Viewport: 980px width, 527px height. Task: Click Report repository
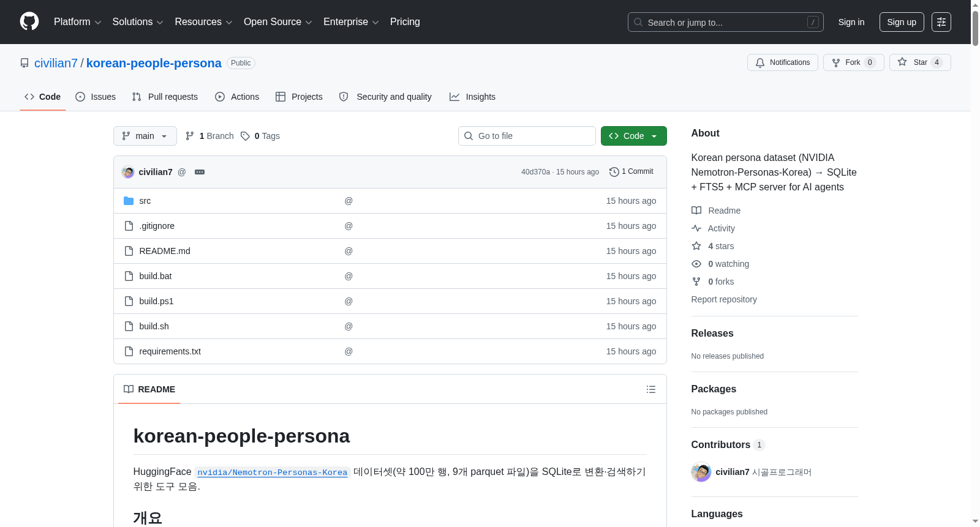[x=724, y=299]
